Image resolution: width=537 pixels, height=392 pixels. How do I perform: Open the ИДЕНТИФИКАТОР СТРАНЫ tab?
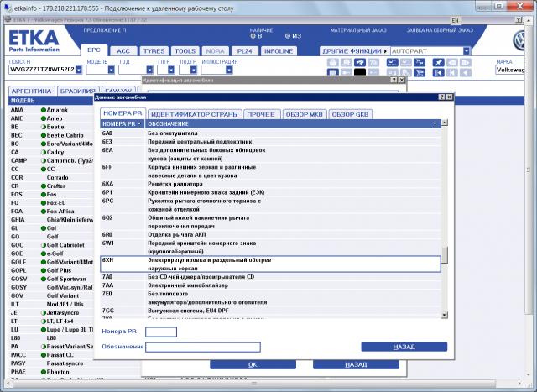pyautogui.click(x=195, y=114)
